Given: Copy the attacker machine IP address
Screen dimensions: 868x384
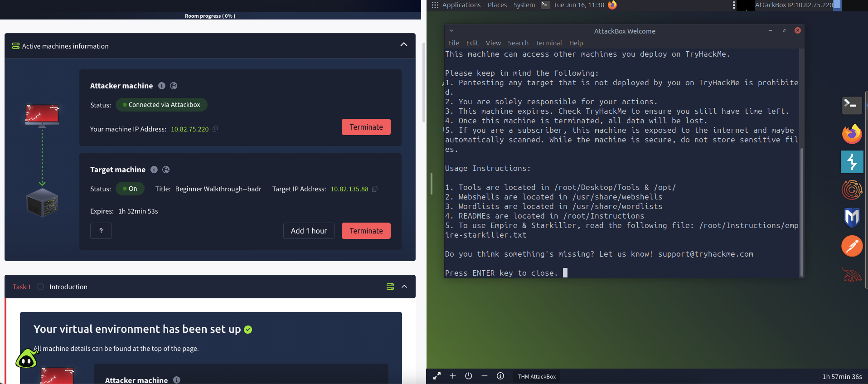Looking at the screenshot, I should [215, 129].
